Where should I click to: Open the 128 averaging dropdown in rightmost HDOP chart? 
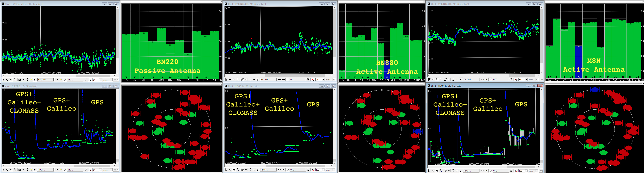(526, 171)
